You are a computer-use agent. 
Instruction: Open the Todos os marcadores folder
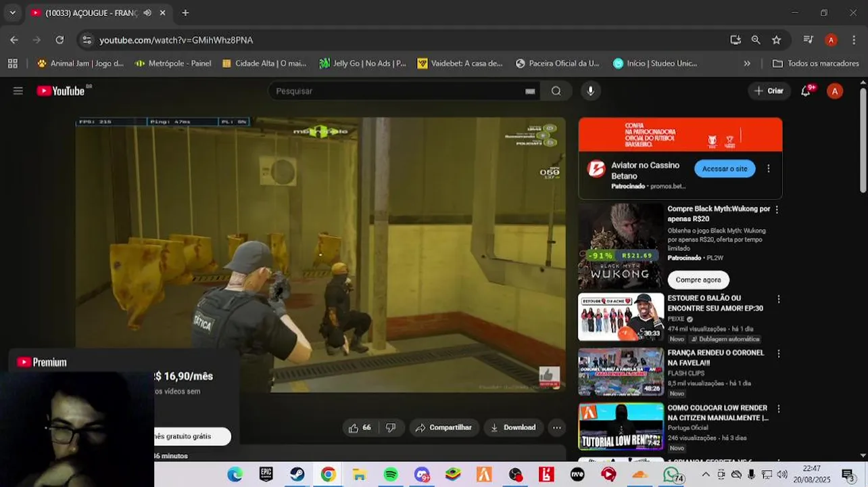click(x=816, y=64)
